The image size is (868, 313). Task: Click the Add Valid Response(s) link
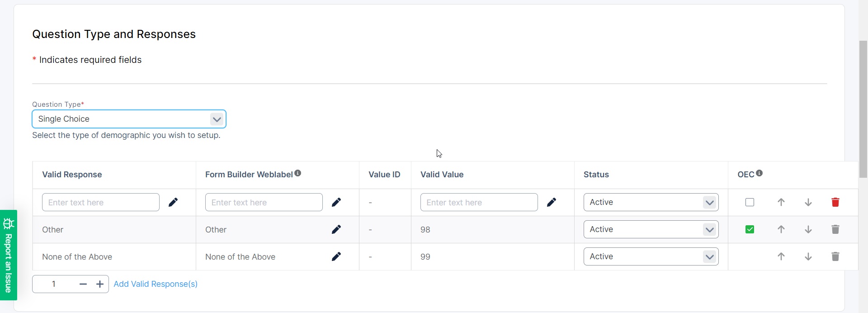point(155,284)
